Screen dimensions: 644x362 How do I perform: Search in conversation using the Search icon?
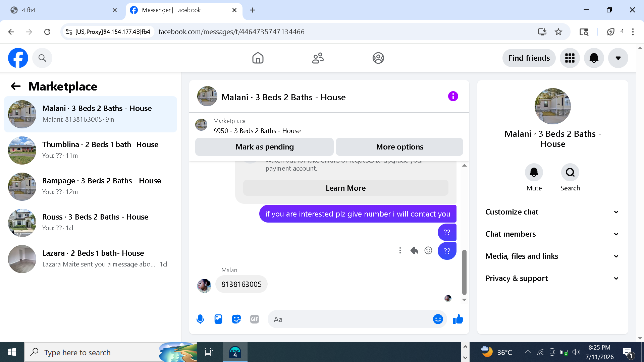coord(570,172)
